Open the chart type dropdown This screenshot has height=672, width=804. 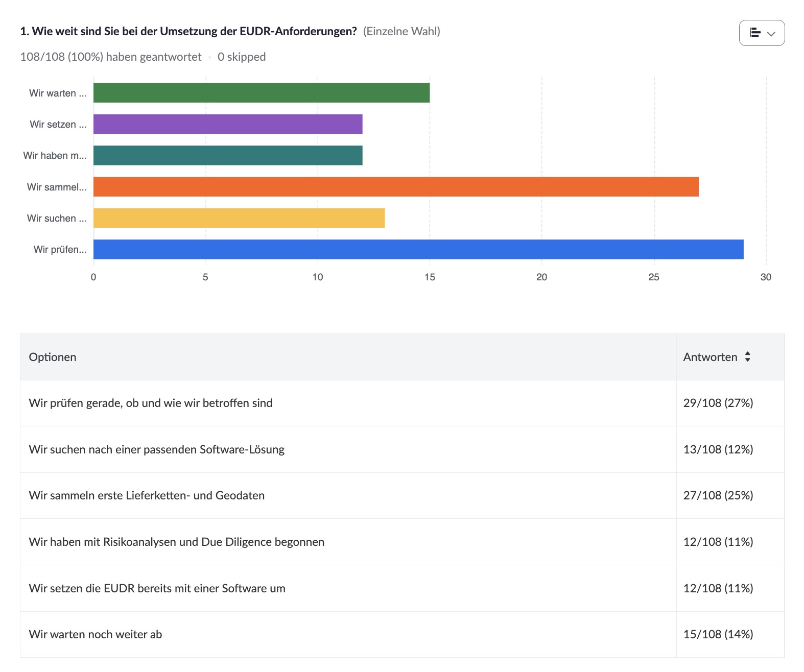pos(762,33)
